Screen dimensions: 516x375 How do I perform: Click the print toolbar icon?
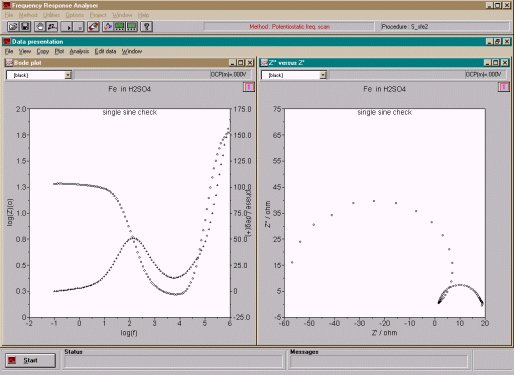click(40, 27)
